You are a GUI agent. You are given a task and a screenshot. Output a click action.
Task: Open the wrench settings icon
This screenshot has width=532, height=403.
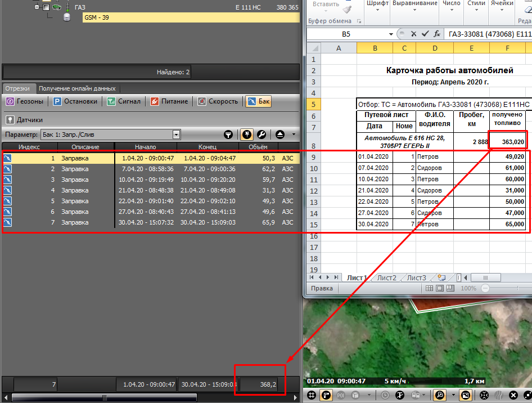point(262,135)
